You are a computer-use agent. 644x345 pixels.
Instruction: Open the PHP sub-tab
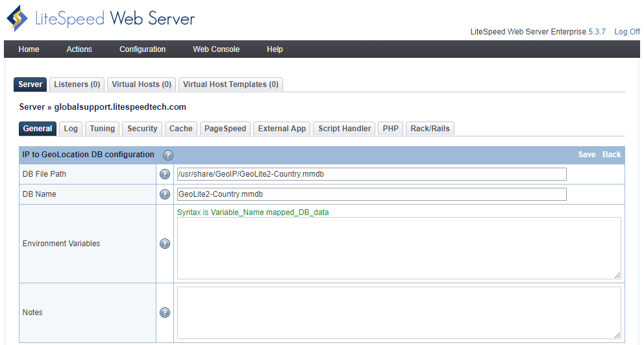pos(391,129)
